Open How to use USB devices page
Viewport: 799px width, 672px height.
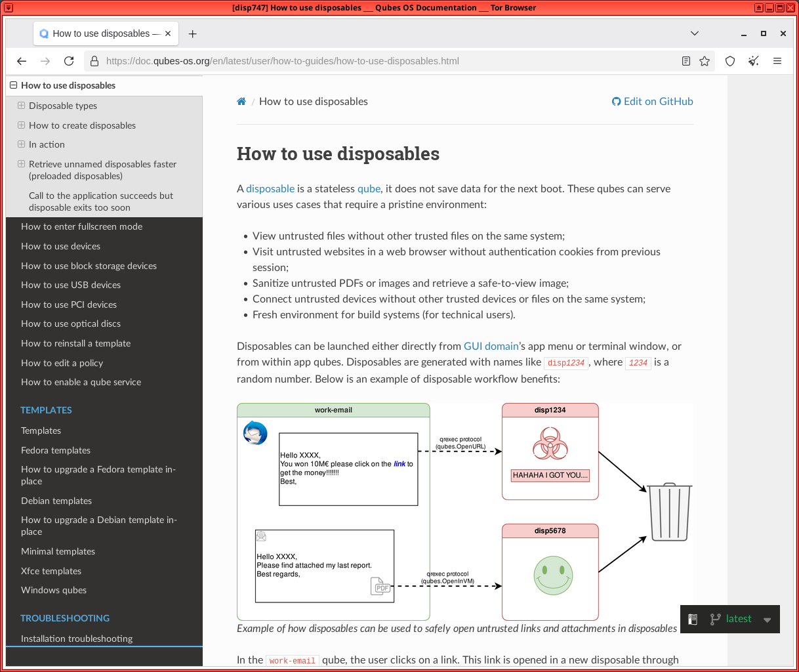pos(71,285)
